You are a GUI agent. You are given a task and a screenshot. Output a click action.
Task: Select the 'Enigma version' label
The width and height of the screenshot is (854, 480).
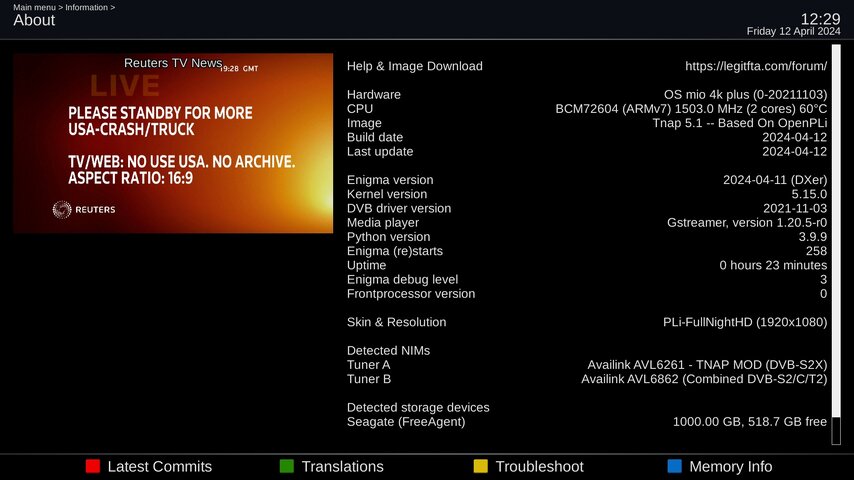click(x=390, y=180)
